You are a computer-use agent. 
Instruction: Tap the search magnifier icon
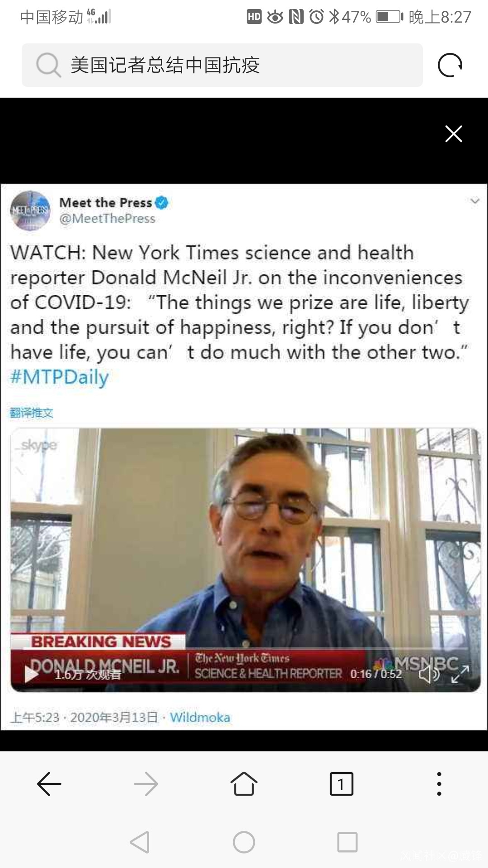point(48,65)
